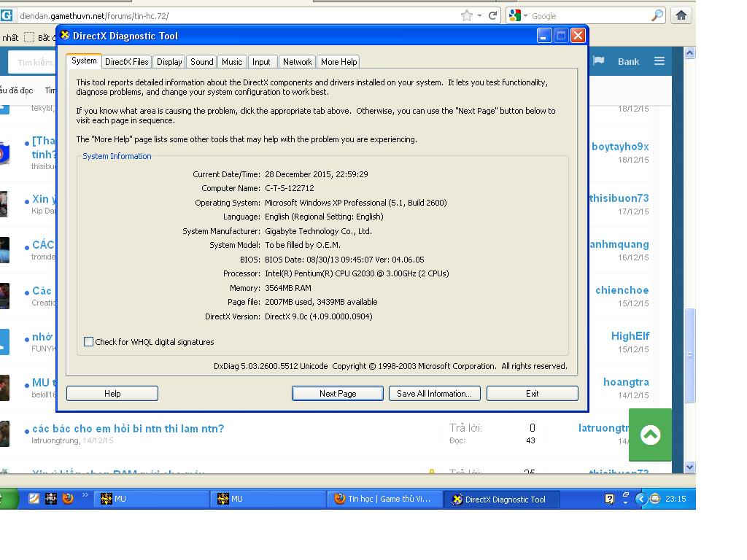The height and width of the screenshot is (560, 747).
Task: Click the processor value Intel Pentium G2030
Action: click(357, 273)
